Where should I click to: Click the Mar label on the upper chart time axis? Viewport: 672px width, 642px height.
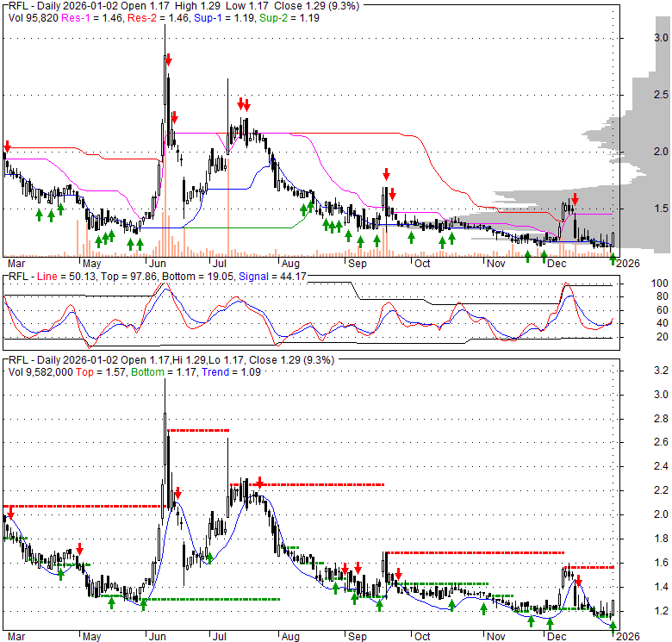[x=16, y=263]
